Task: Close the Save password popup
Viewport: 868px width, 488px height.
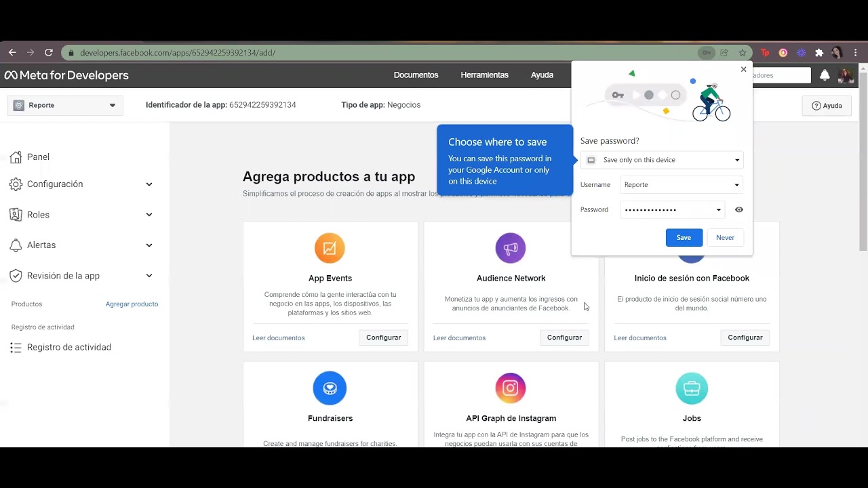Action: tap(743, 69)
